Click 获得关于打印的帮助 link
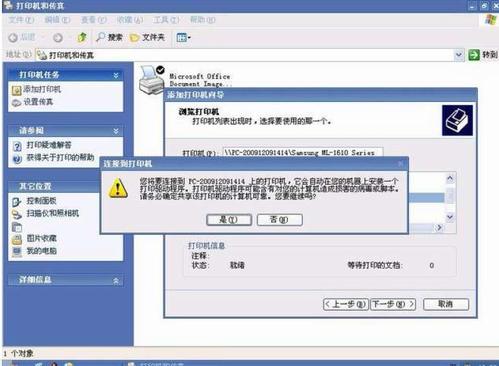The image size is (499, 366). pos(60,157)
